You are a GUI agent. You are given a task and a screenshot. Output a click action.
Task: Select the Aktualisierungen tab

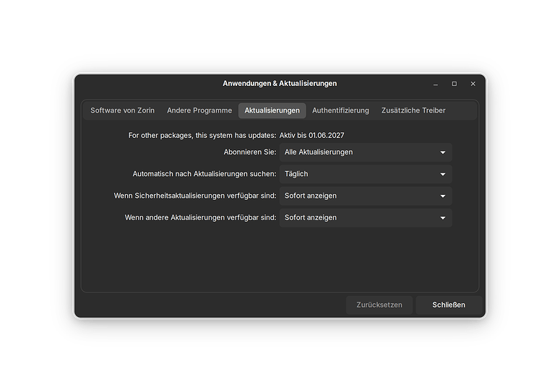[272, 110]
